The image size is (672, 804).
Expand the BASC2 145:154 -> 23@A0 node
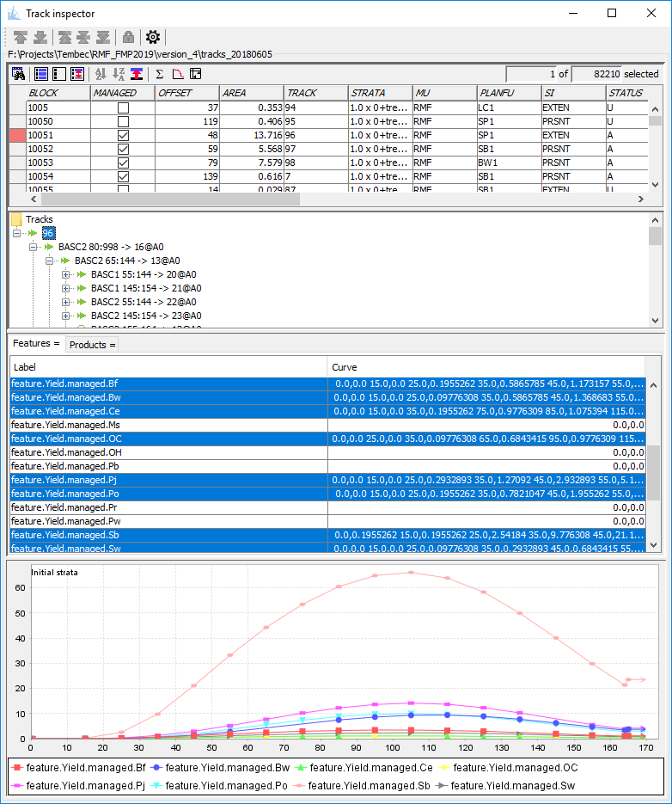(x=66, y=316)
